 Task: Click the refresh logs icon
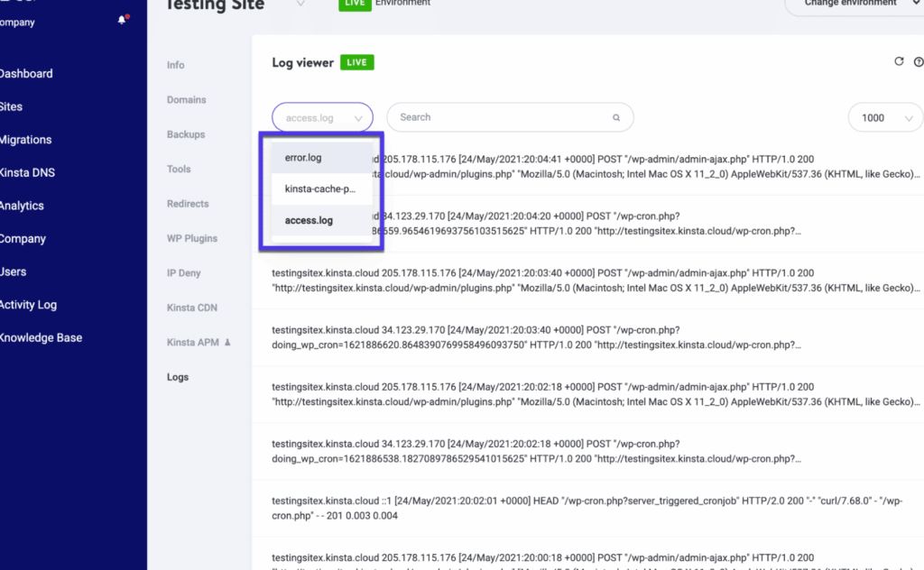pyautogui.click(x=898, y=62)
